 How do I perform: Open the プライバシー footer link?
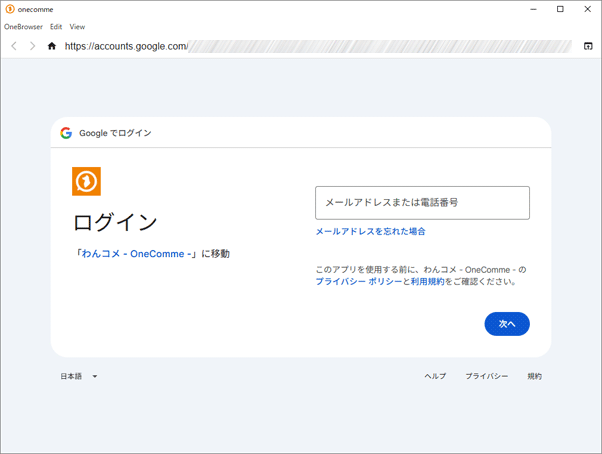[x=486, y=376]
